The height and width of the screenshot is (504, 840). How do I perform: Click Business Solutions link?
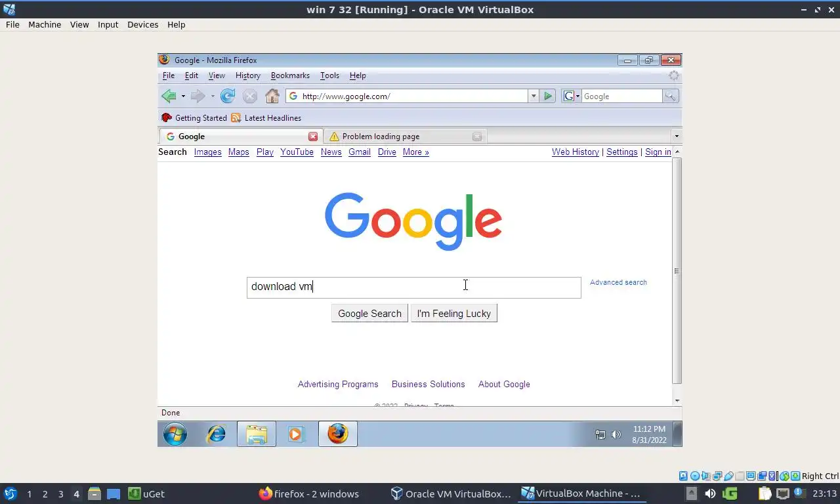point(429,385)
